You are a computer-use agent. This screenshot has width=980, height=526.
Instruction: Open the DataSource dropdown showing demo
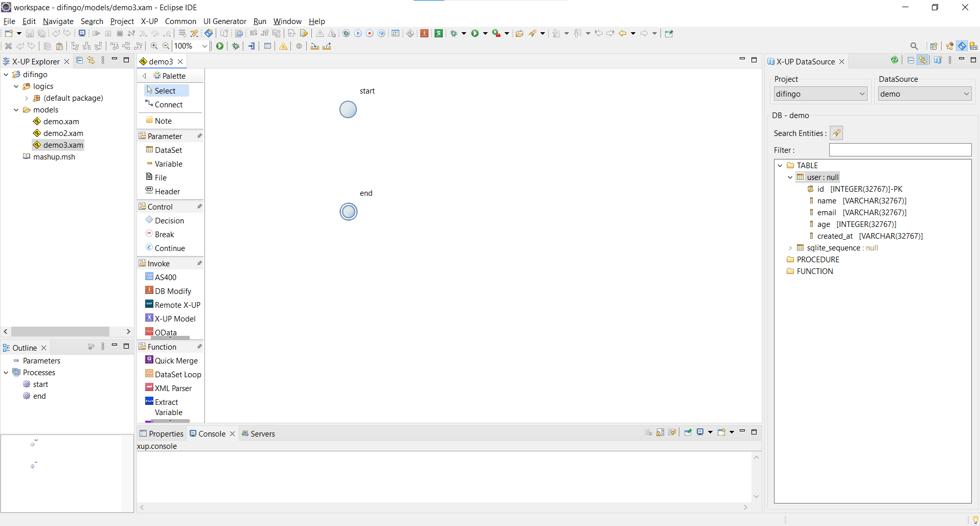924,94
